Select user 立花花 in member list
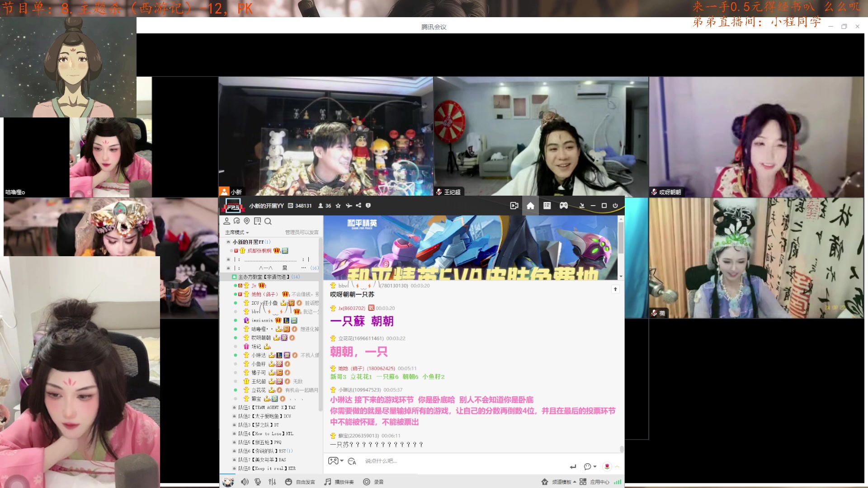Viewport: 868px width, 488px height. pyautogui.click(x=259, y=390)
